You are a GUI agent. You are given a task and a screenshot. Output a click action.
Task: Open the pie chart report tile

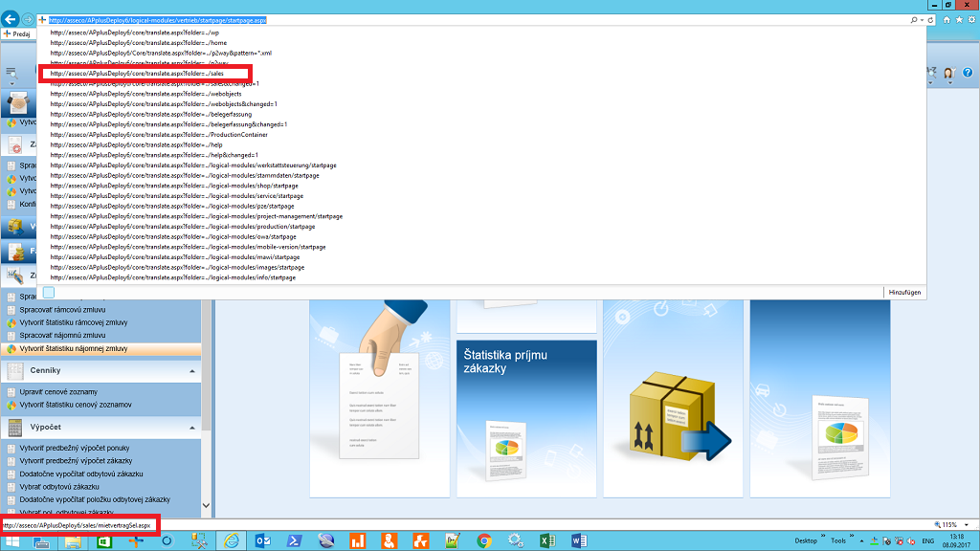[x=820, y=399]
